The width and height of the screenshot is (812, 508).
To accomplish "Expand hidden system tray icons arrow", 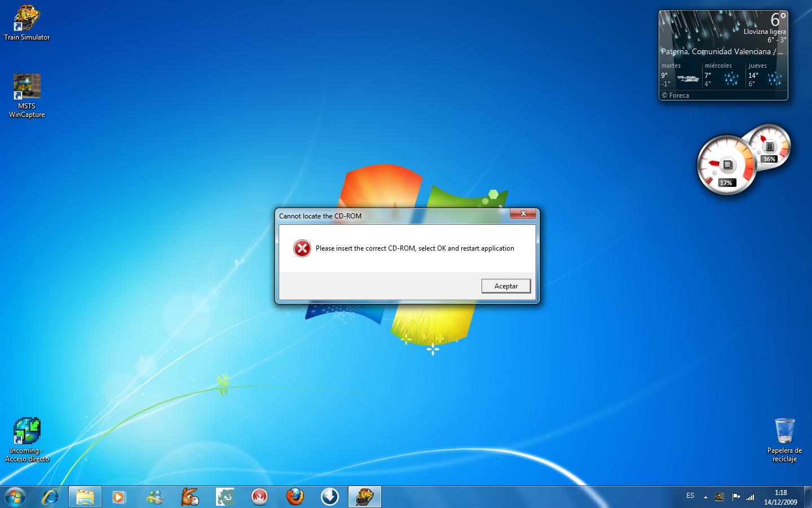I will (705, 497).
